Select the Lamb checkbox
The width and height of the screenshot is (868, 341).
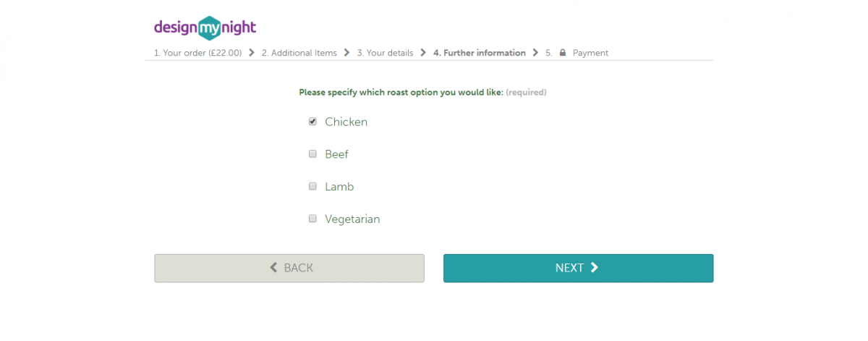pos(312,186)
